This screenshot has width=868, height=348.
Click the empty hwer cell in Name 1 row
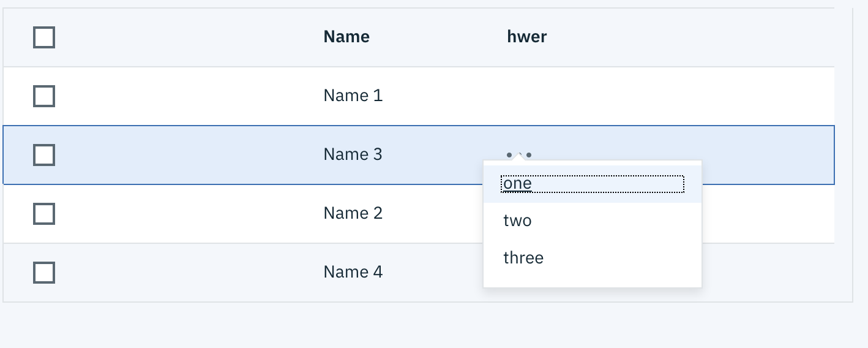612,96
